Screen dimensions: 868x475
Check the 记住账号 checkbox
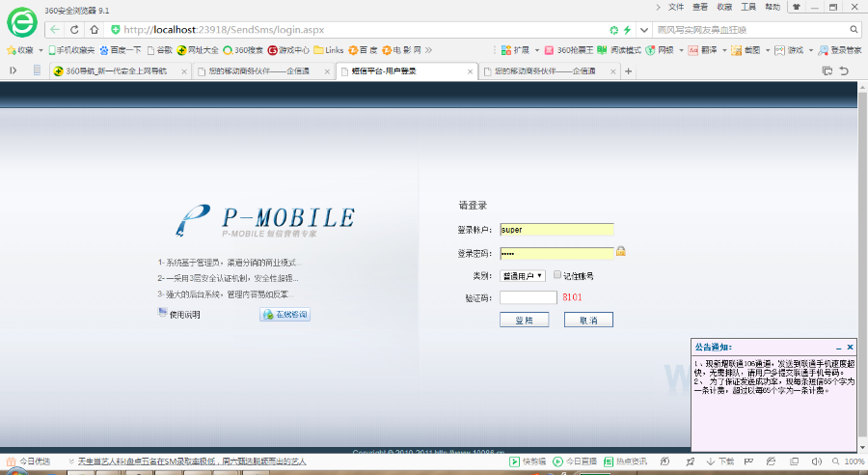pyautogui.click(x=557, y=275)
